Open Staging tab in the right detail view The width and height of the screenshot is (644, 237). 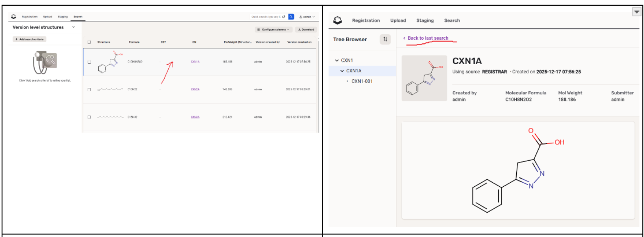(425, 20)
